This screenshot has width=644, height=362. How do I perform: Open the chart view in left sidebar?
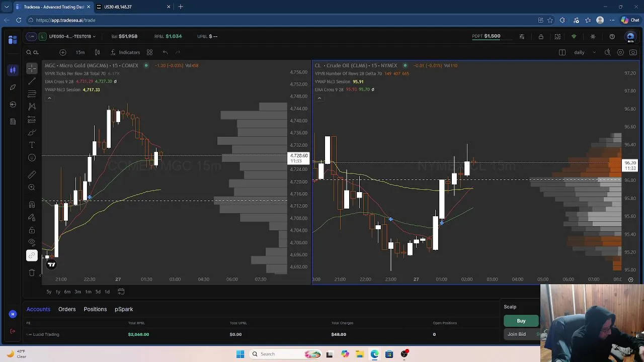pyautogui.click(x=13, y=70)
